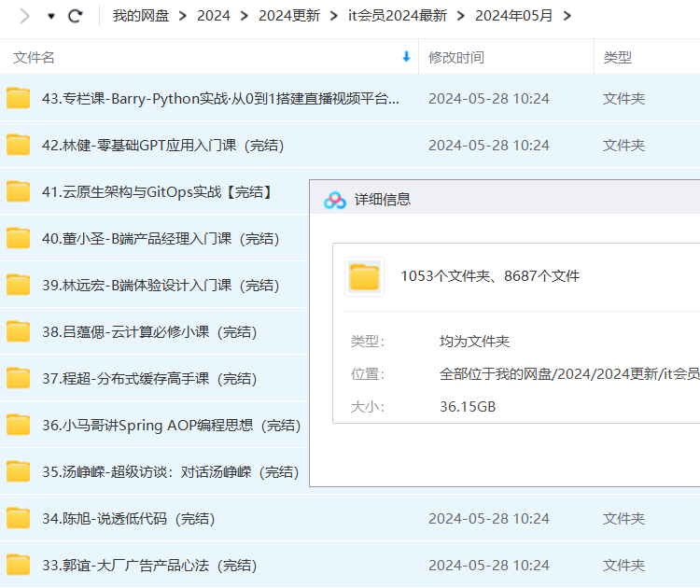Sort by 修改时间 column header
700x588 pixels.
[x=456, y=57]
